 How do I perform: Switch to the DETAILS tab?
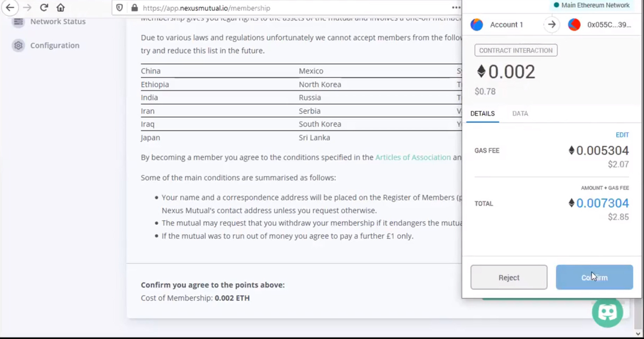(x=482, y=113)
